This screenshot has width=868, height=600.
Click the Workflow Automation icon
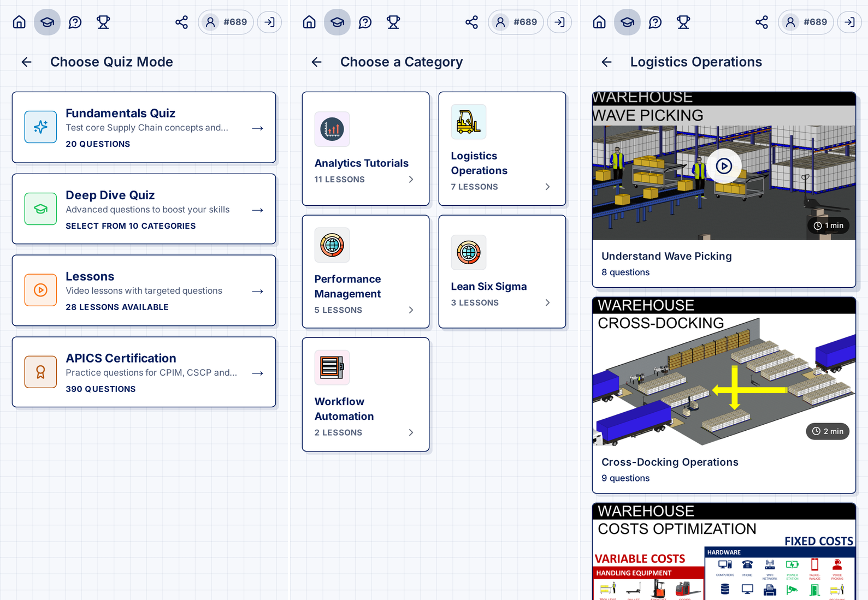tap(332, 367)
